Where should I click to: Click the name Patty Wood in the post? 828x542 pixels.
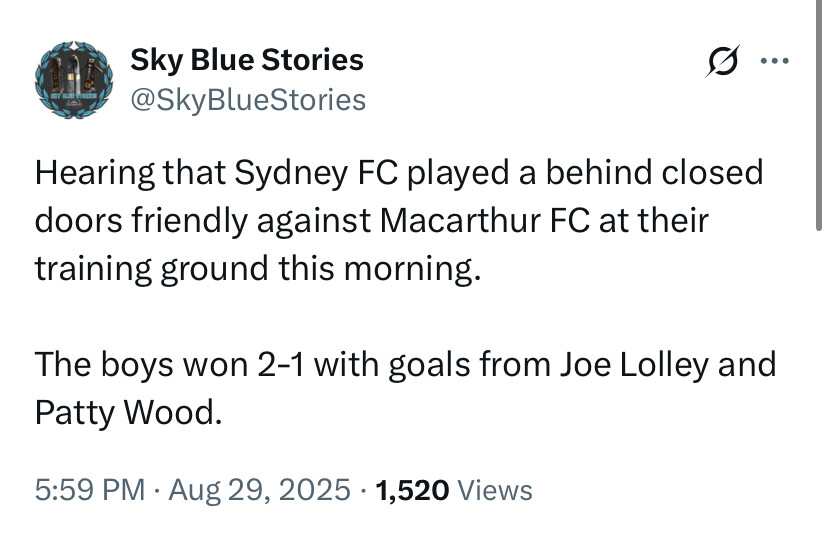[x=128, y=413]
